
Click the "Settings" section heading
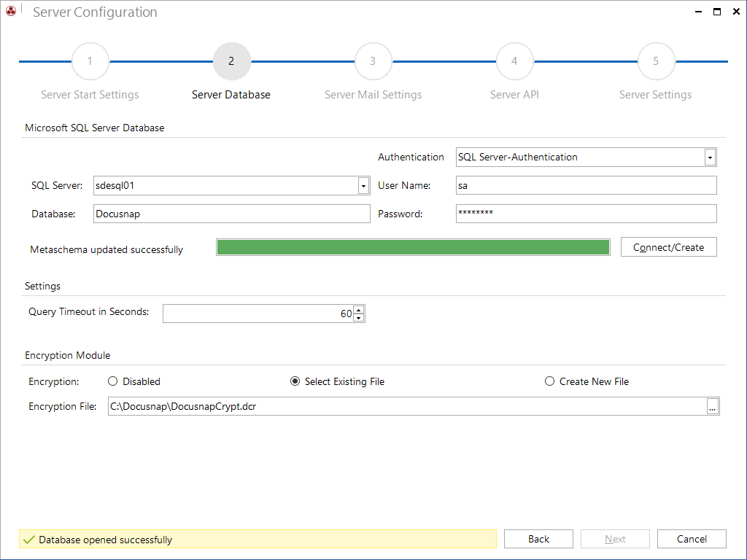pos(42,286)
